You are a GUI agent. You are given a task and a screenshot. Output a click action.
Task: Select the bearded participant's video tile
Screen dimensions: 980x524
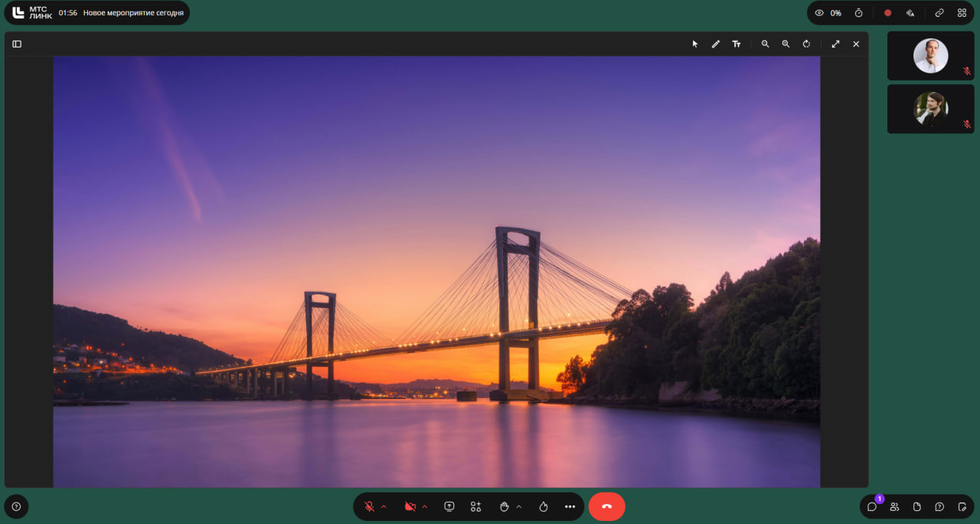(x=930, y=109)
